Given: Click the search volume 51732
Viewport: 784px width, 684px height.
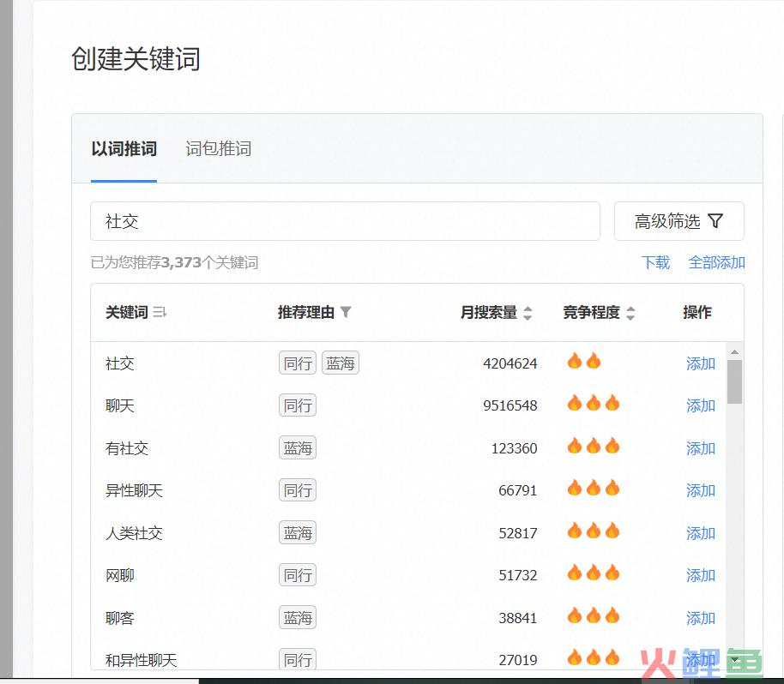Looking at the screenshot, I should [x=518, y=575].
